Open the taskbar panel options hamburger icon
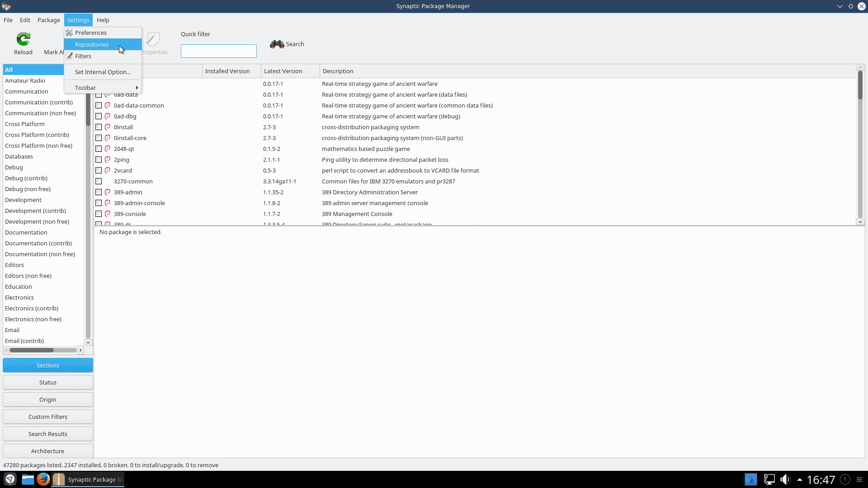 pos(859,479)
